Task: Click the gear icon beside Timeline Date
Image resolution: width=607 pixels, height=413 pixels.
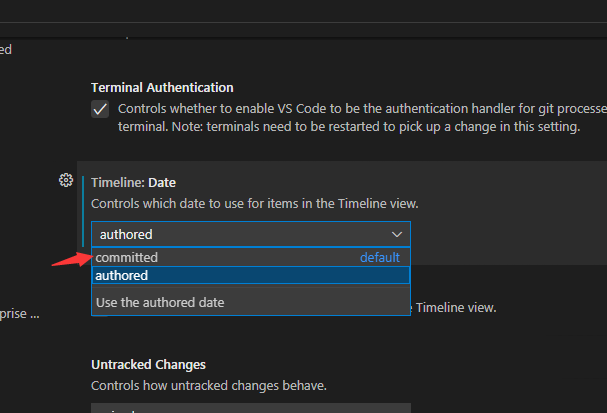Action: click(66, 180)
